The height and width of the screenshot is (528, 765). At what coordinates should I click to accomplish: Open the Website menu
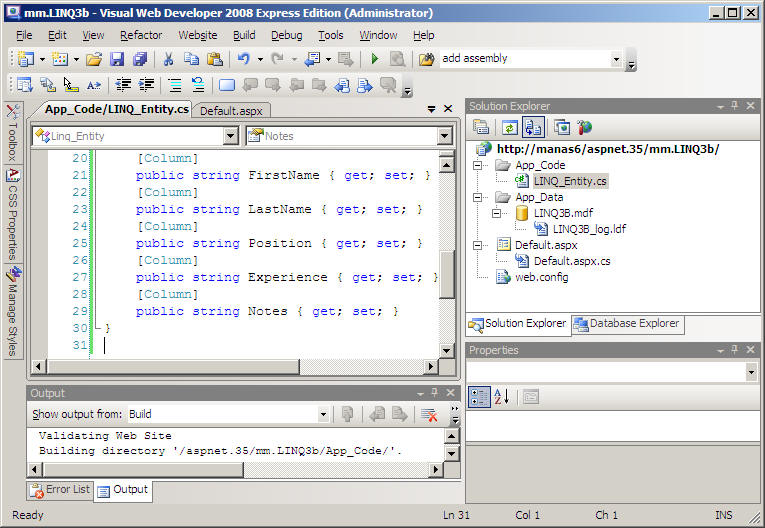point(198,35)
